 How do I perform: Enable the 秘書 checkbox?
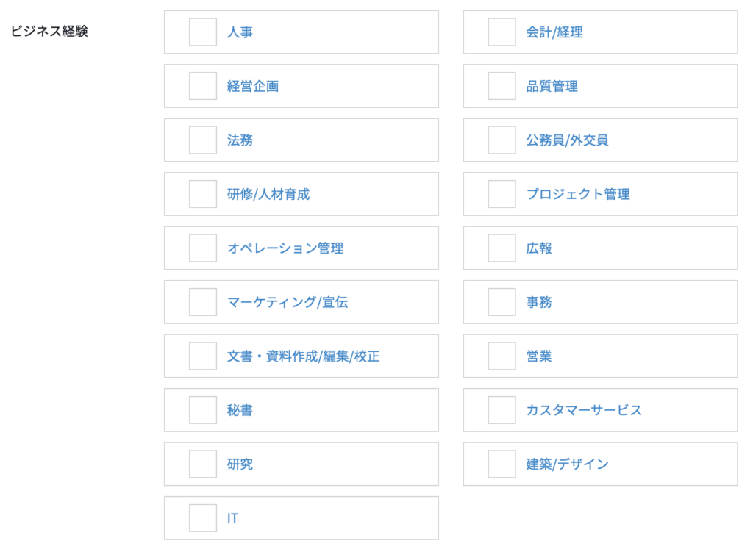point(203,410)
